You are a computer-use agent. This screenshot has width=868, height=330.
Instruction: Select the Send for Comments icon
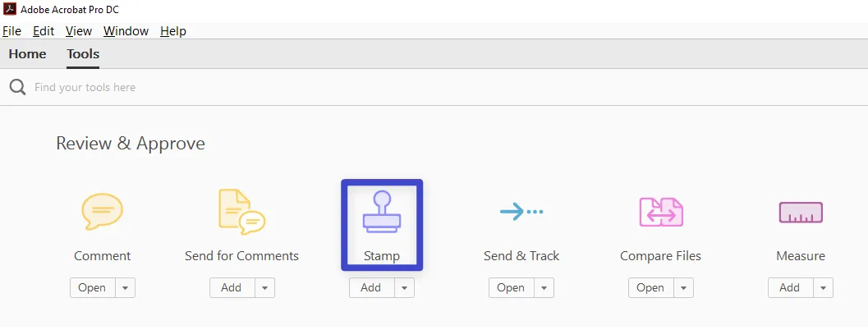241,213
